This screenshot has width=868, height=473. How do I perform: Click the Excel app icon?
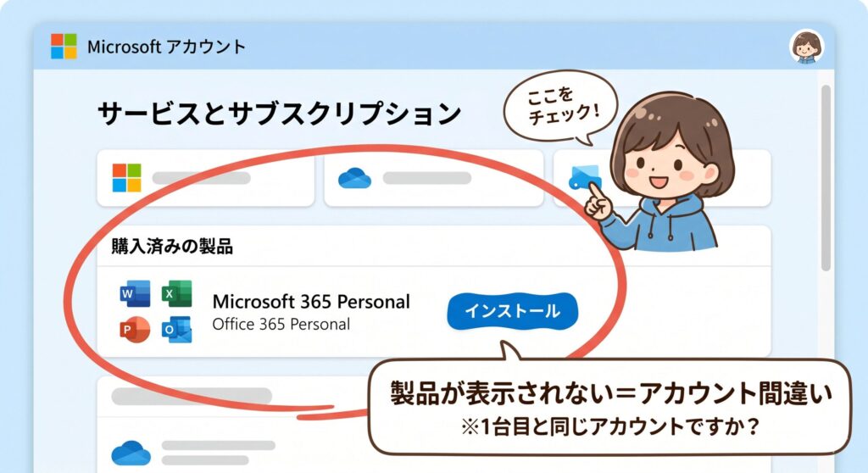pos(176,293)
